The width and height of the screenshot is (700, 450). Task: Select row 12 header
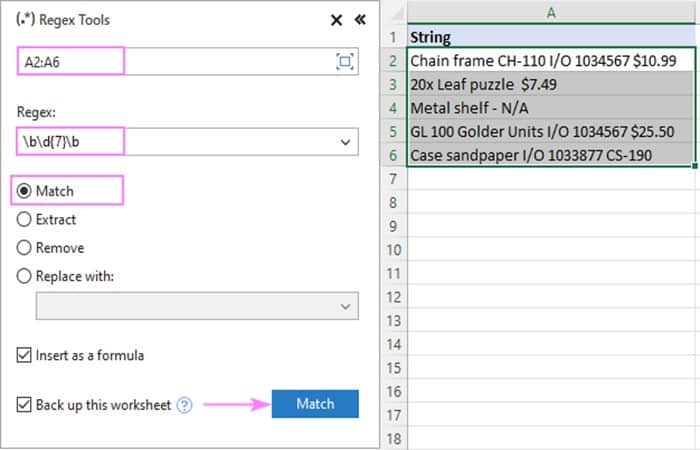coord(393,297)
